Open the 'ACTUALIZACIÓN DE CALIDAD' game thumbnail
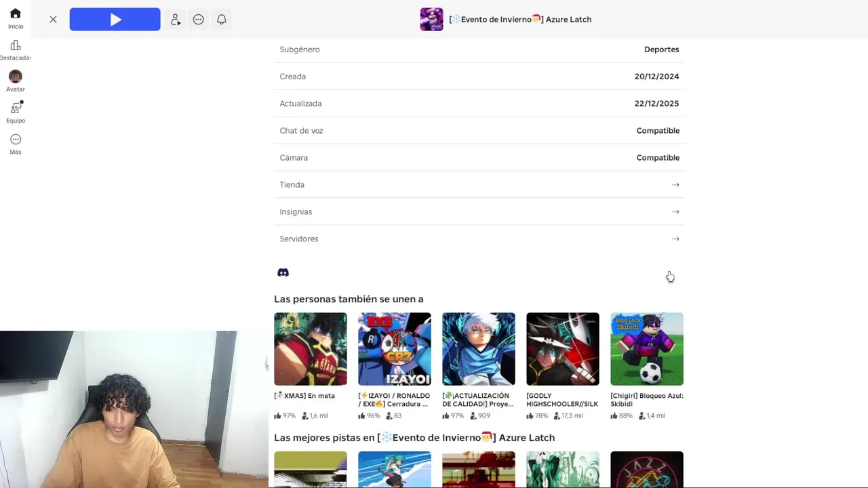 [x=479, y=349]
